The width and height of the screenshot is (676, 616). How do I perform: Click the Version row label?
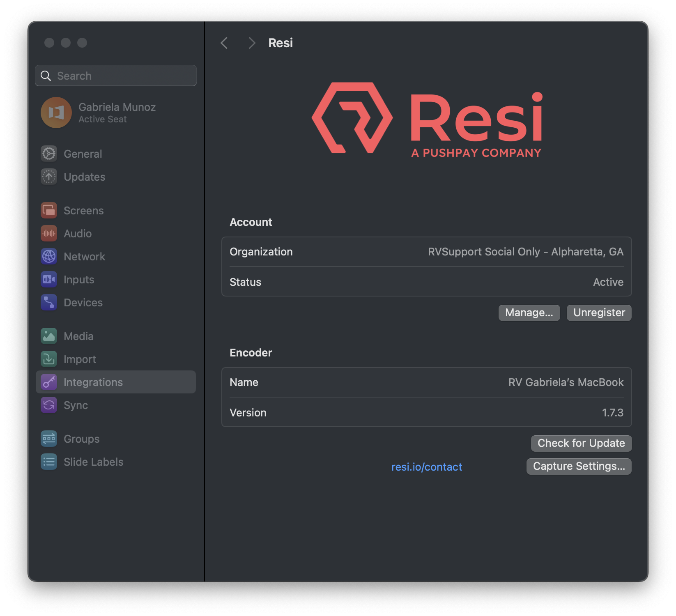(248, 412)
